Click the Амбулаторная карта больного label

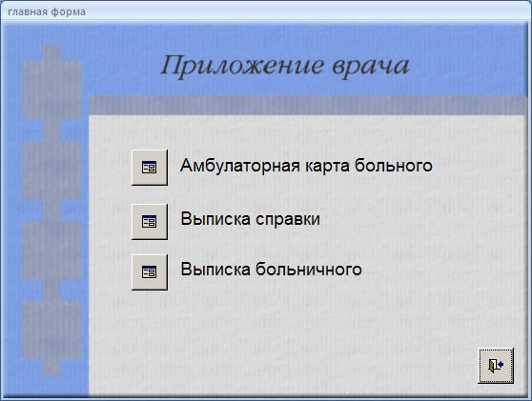[x=306, y=166]
